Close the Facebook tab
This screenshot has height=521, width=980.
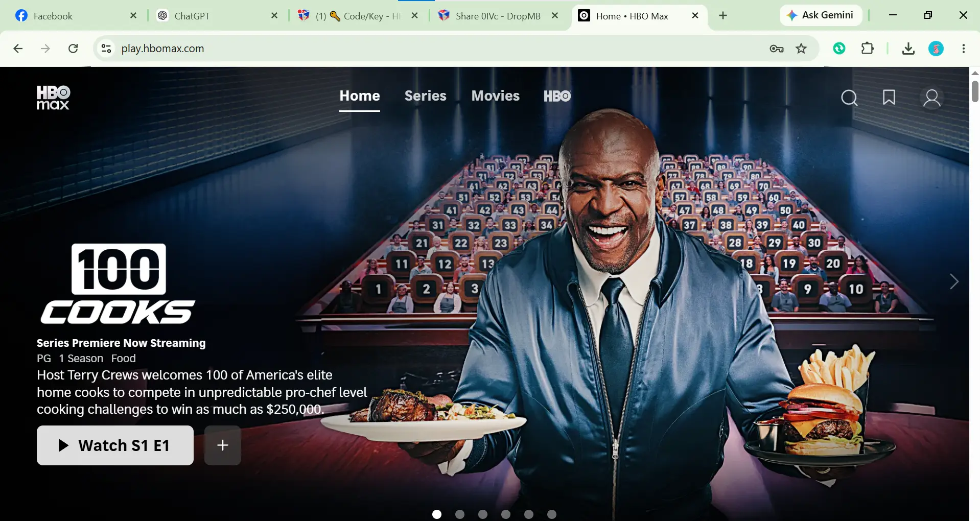133,16
